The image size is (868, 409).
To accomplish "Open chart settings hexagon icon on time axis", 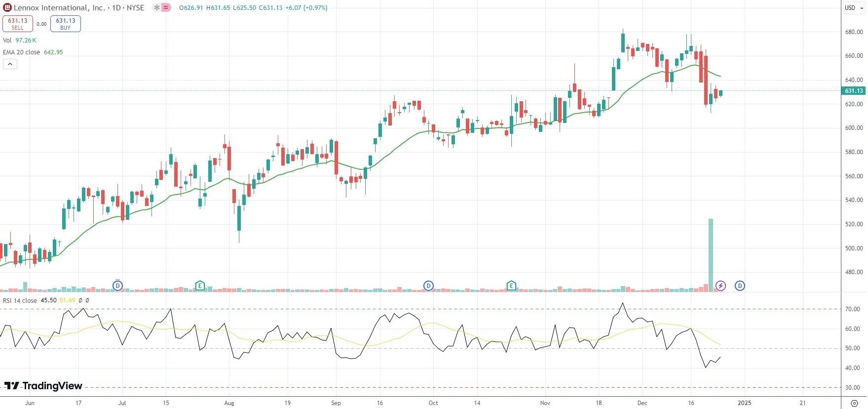I will click(854, 403).
